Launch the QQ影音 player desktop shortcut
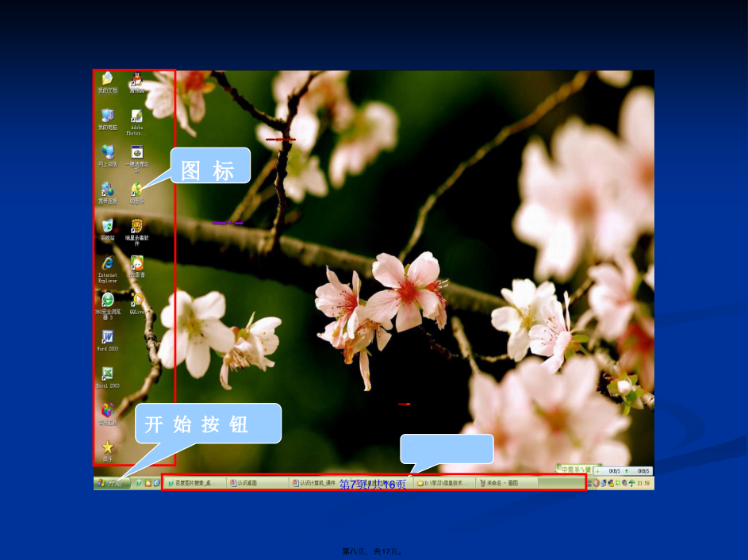The image size is (748, 560). [x=137, y=267]
